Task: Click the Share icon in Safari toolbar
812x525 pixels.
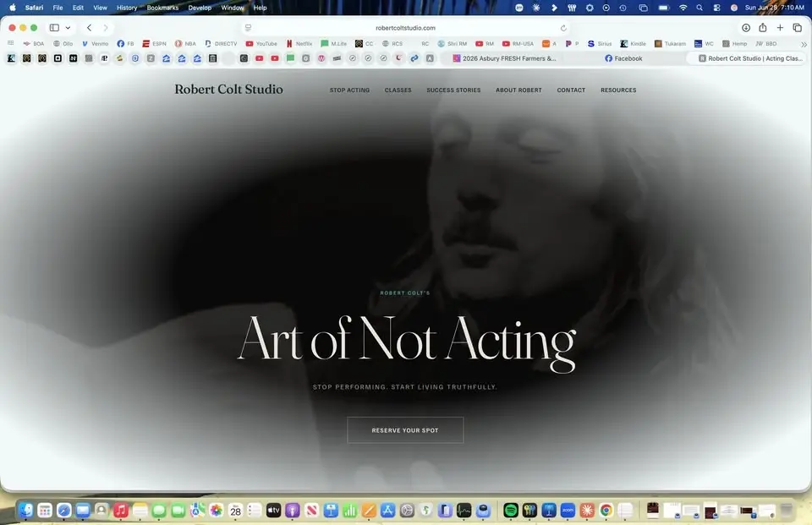Action: (763, 27)
